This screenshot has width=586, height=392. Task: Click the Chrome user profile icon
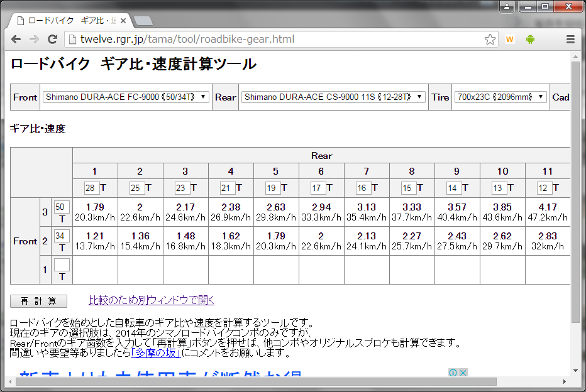point(507,6)
